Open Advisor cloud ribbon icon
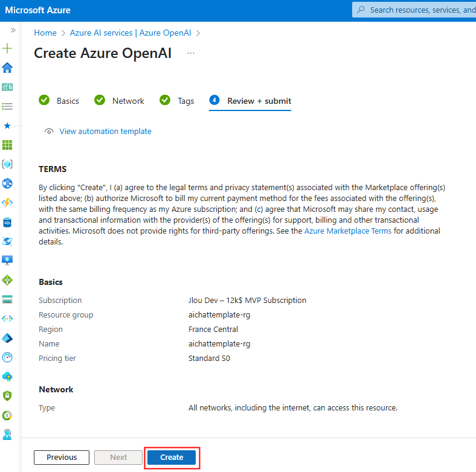 point(7,377)
